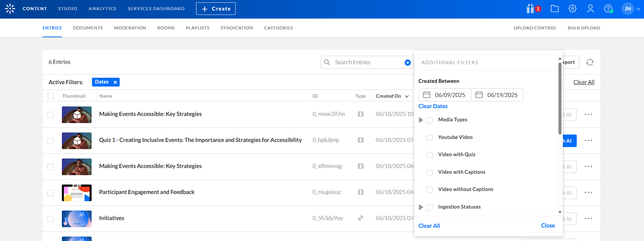Click Clear All in filters panel footer
Screen dimensions: 644x241
[x=429, y=226]
